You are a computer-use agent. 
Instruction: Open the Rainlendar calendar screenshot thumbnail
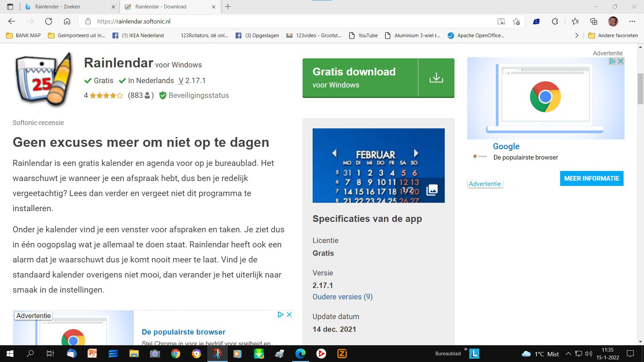pos(379,166)
